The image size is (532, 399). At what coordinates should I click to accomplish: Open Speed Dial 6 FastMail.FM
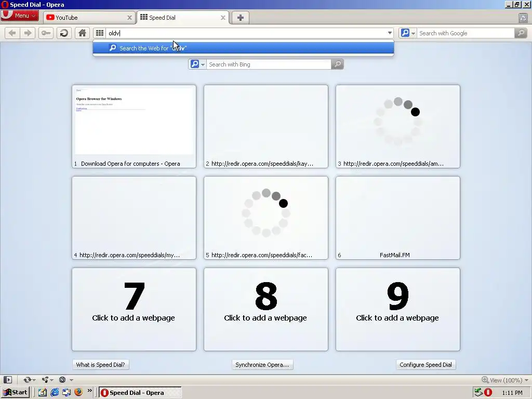tap(397, 218)
